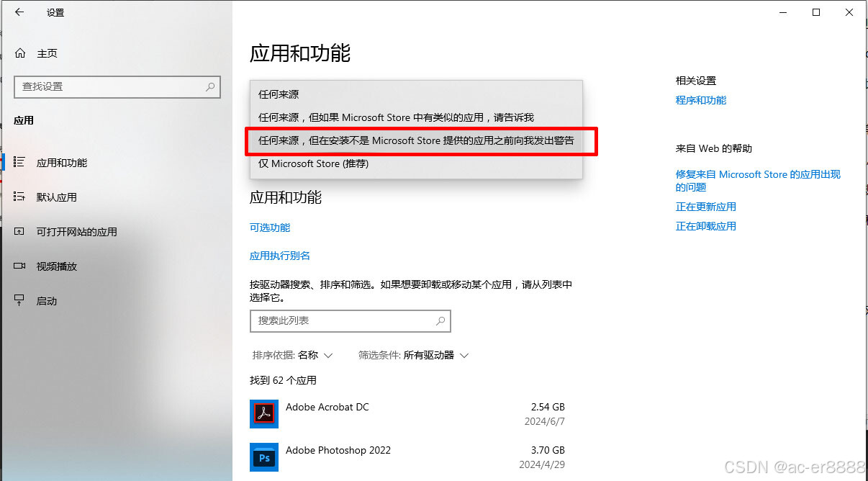Choose 仅 Microsoft Store (推荐) option
The width and height of the screenshot is (868, 481).
click(x=416, y=163)
